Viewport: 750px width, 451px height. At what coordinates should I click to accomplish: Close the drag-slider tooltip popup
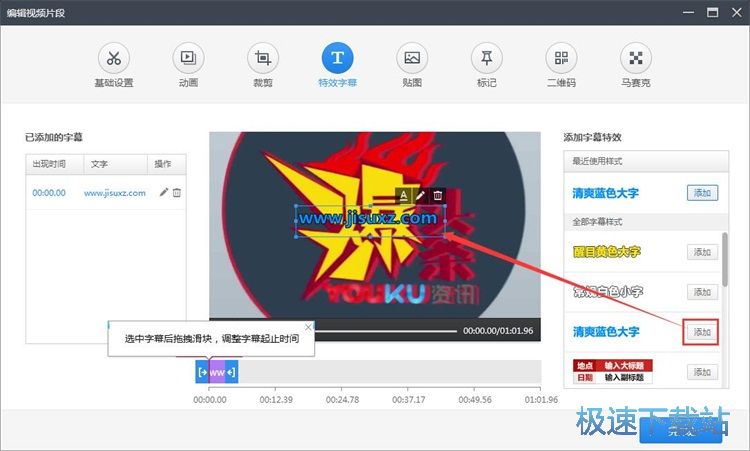(309, 327)
